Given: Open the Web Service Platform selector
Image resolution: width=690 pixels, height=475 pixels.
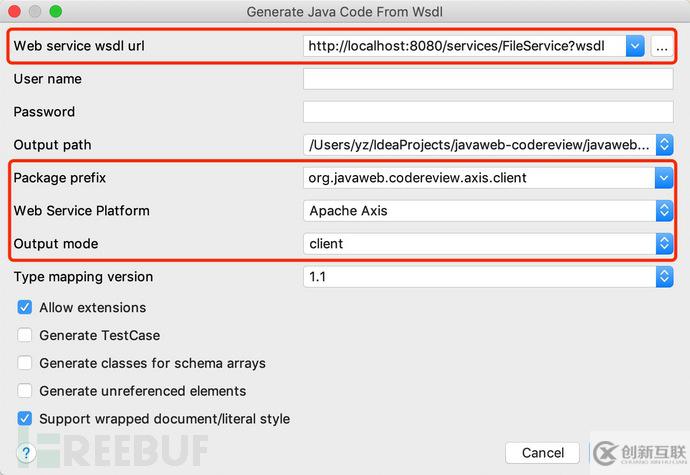Looking at the screenshot, I should point(664,211).
